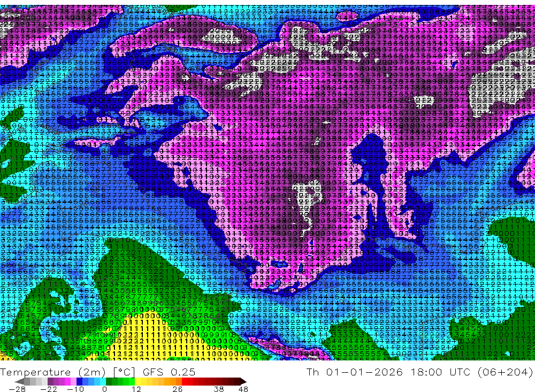Click the 12 value on the color scale
Screen dimensions: 535x392
[x=136, y=389]
